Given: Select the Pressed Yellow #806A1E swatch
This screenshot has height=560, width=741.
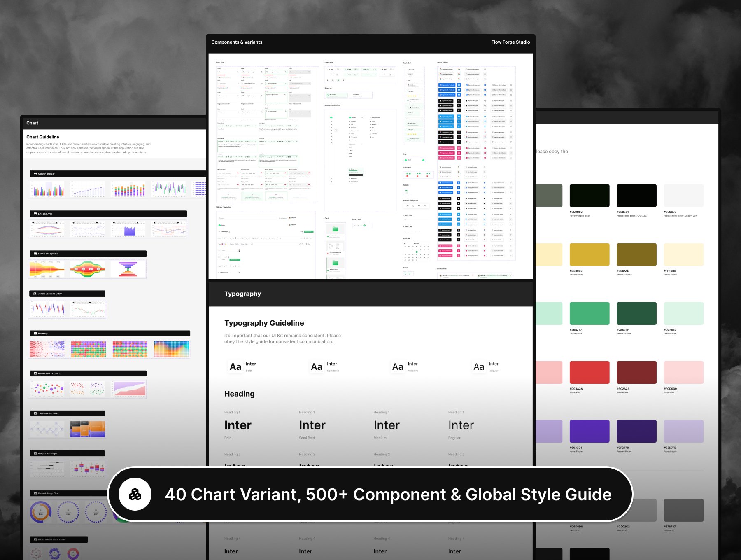Looking at the screenshot, I should pos(636,254).
